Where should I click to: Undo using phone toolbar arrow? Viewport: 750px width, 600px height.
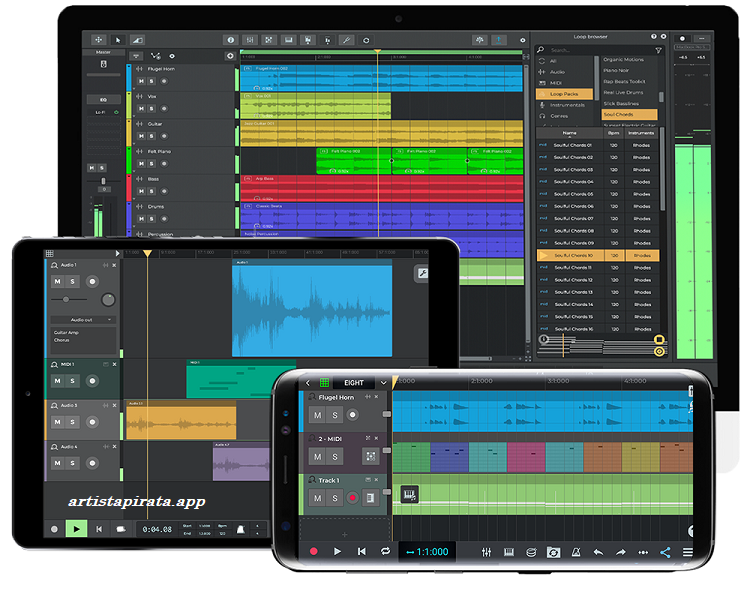pyautogui.click(x=598, y=552)
